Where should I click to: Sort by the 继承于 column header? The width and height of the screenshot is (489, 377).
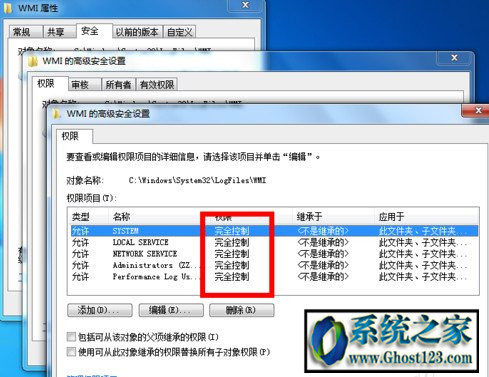click(x=333, y=217)
